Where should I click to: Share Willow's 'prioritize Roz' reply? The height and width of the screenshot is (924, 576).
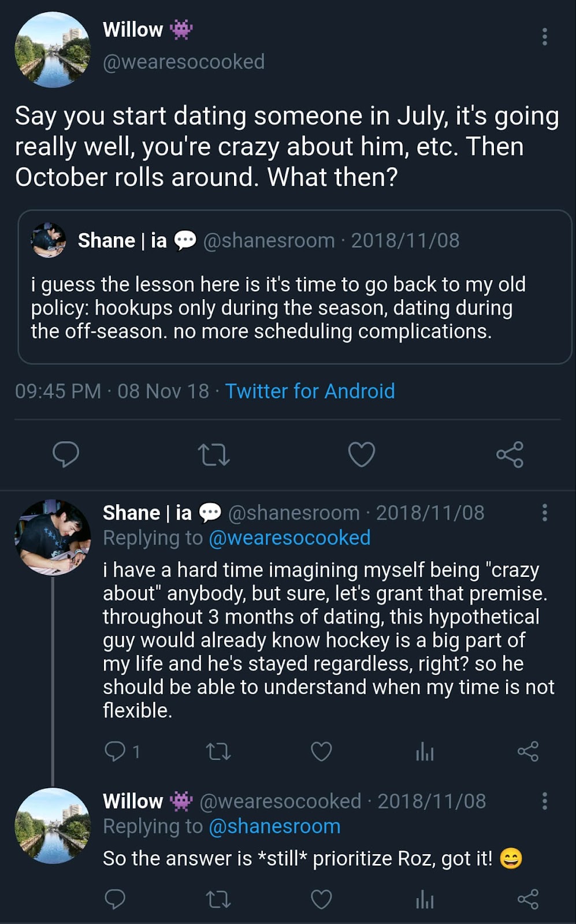(x=528, y=899)
